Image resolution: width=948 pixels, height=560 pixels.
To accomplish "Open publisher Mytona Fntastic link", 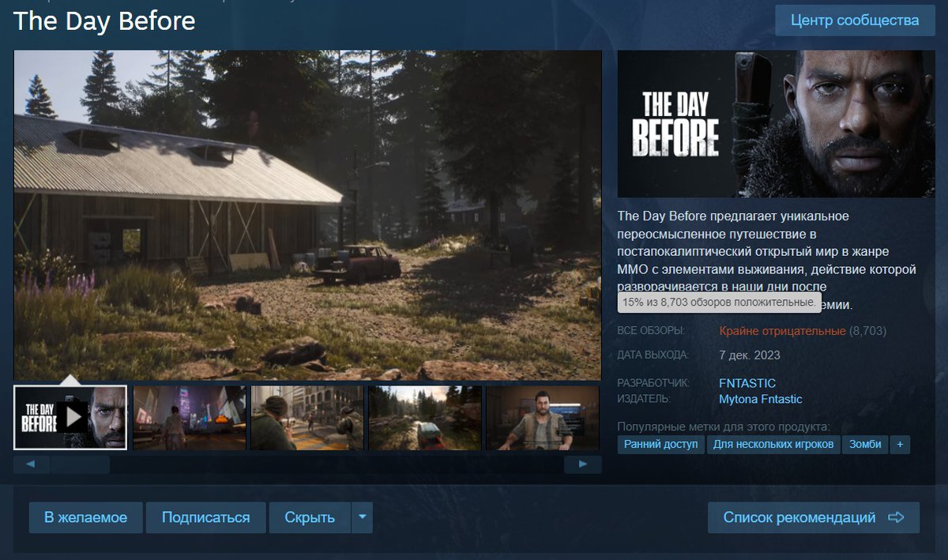I will [760, 399].
